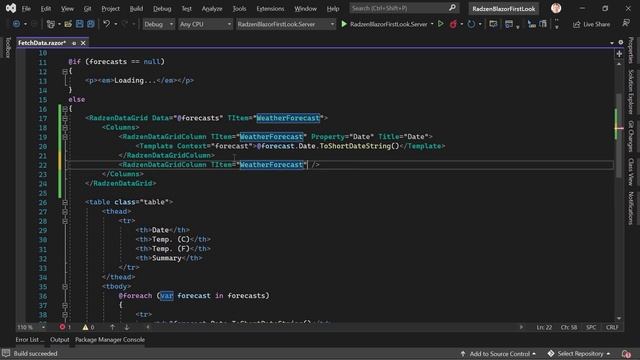
Task: Open the Extensions menu
Action: [270, 9]
